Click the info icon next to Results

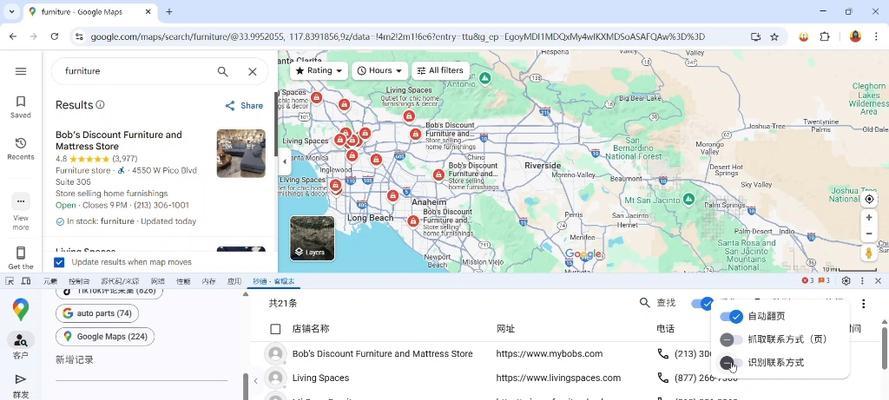(100, 105)
